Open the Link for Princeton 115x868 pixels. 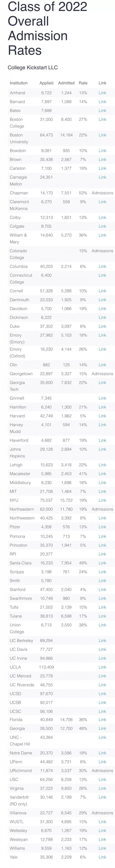click(102, 545)
